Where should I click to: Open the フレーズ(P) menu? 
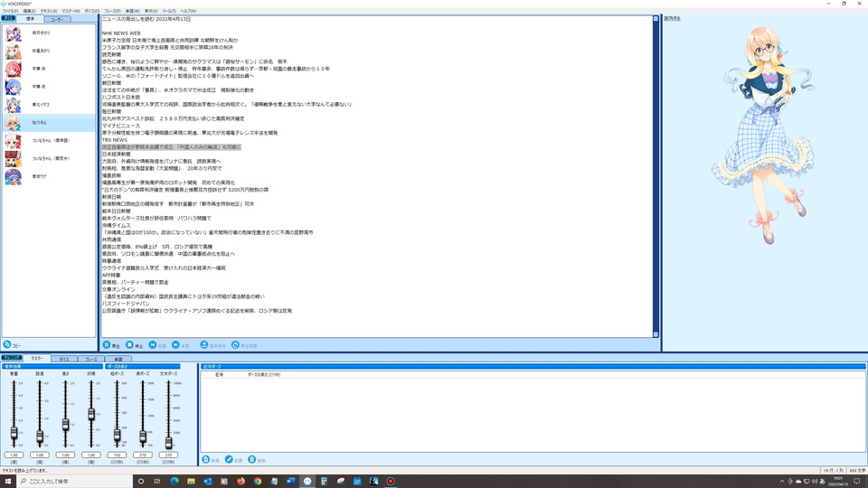pos(112,11)
